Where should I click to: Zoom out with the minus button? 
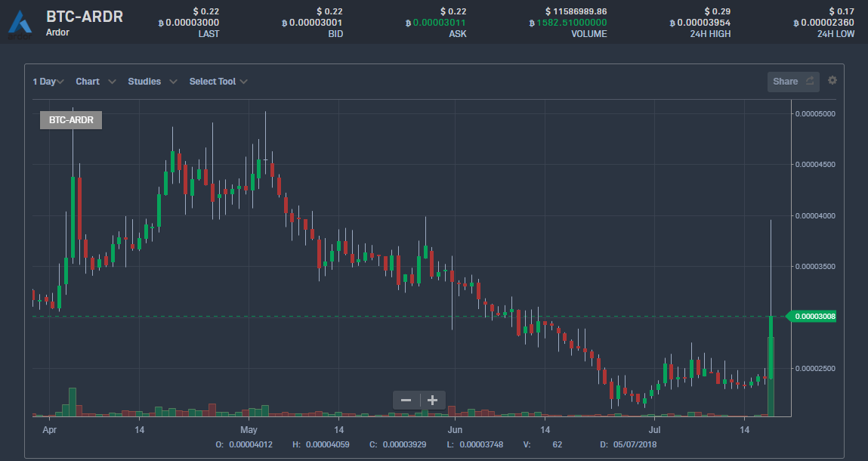[x=406, y=400]
